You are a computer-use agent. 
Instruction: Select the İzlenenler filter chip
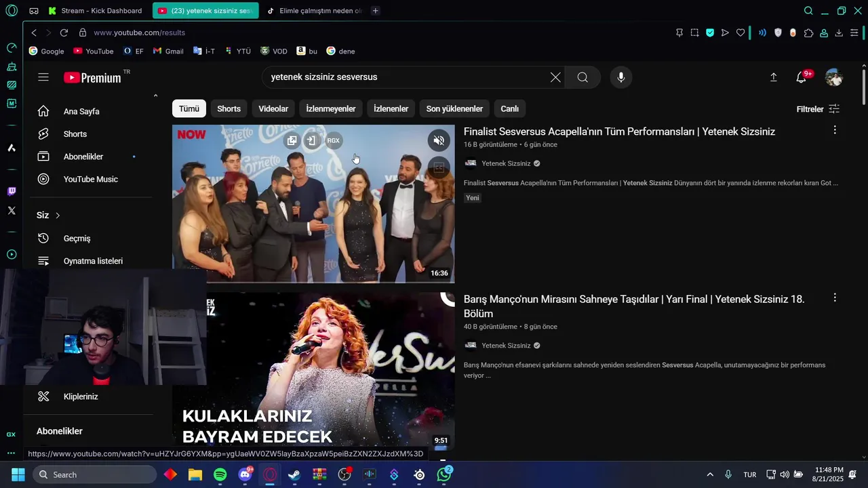pos(391,108)
